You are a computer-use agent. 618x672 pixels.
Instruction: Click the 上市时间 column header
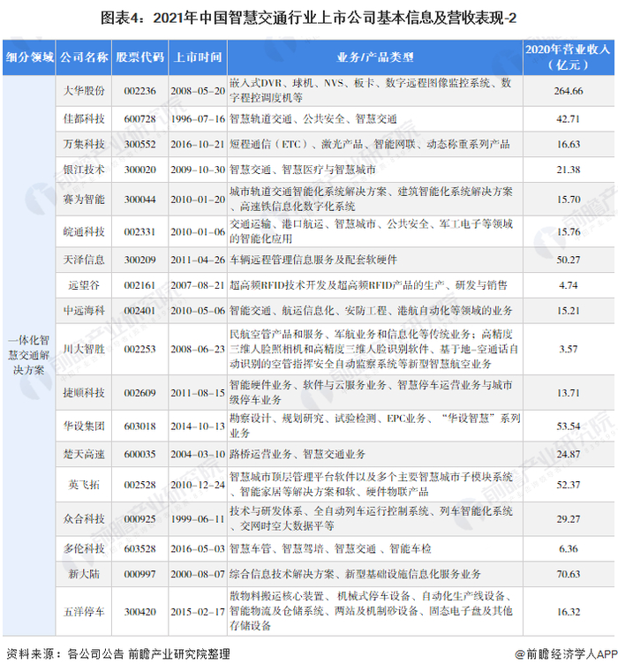198,57
